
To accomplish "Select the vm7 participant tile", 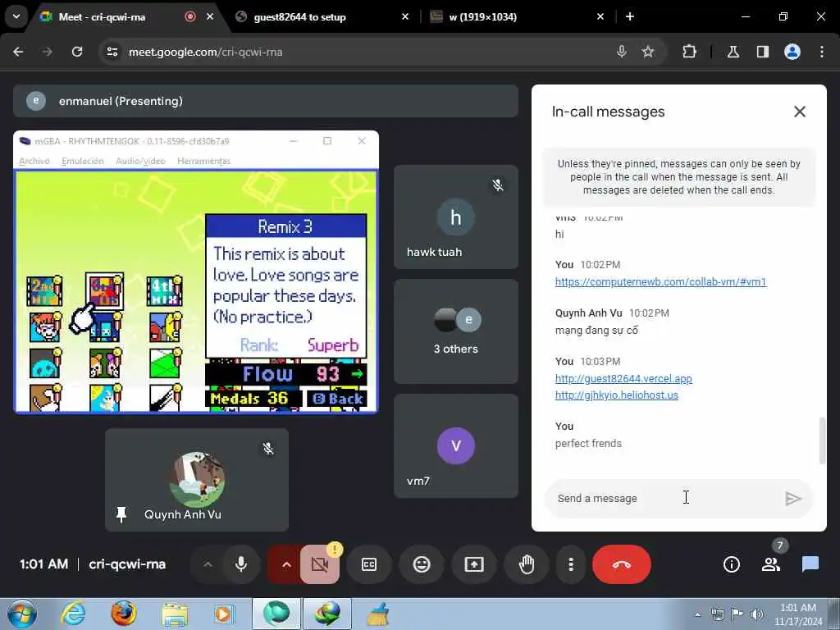I will click(456, 446).
